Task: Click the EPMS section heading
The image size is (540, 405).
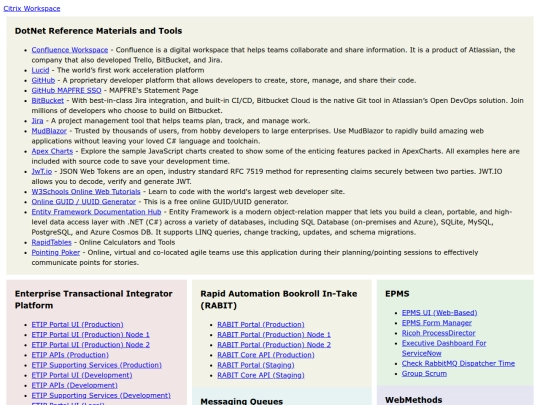Action: pos(397,294)
